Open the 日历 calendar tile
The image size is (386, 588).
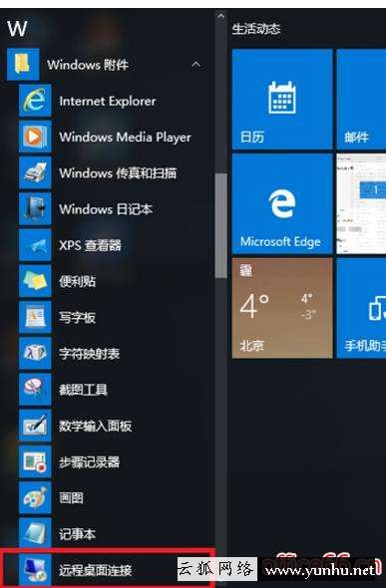(x=282, y=99)
